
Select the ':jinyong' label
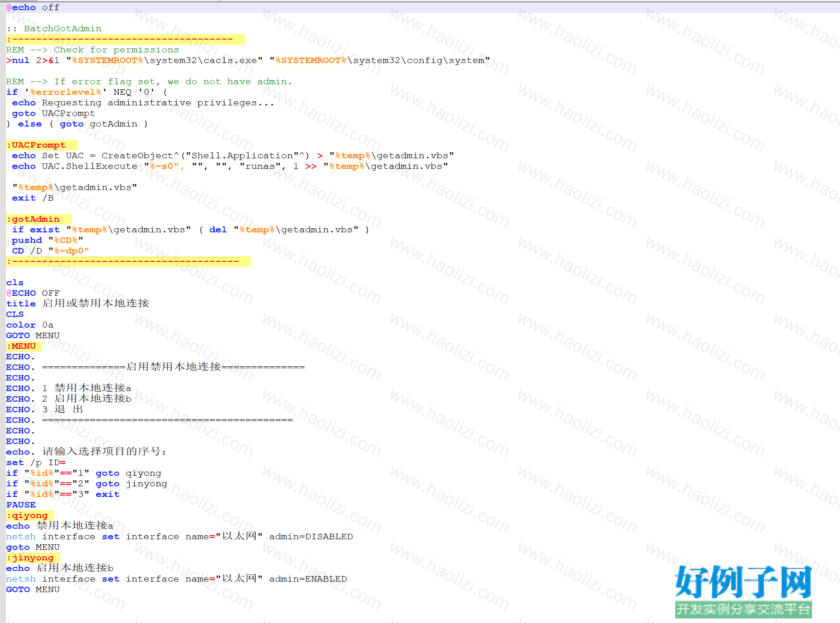(x=30, y=558)
